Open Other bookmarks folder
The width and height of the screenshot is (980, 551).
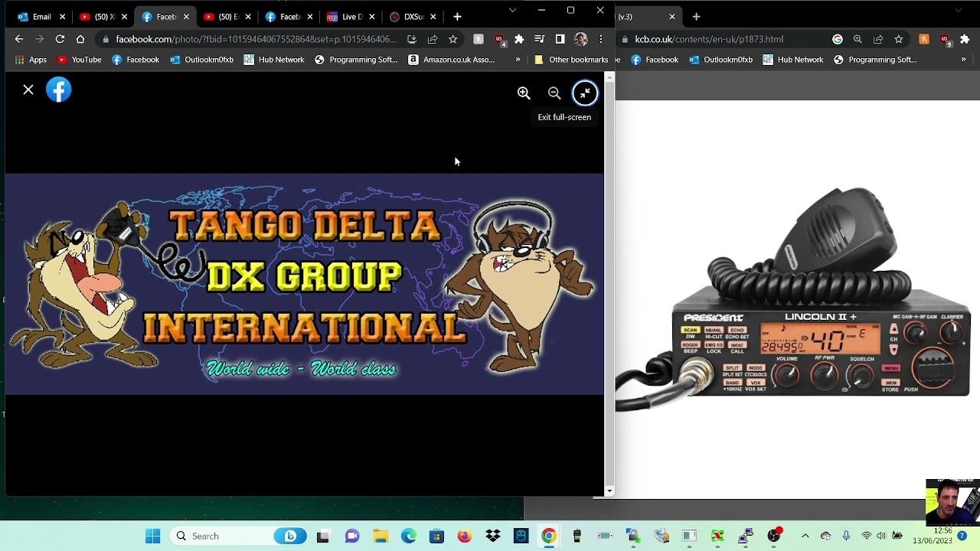(x=571, y=60)
